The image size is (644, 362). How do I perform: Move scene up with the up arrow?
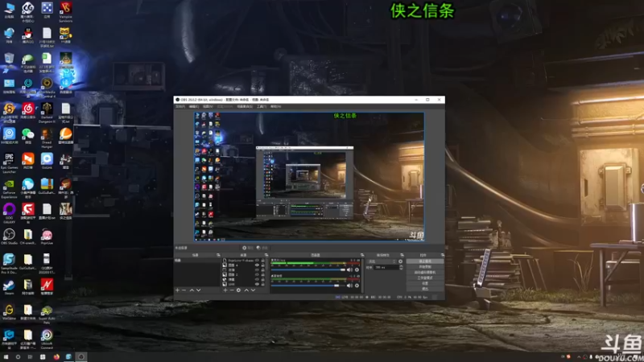point(192,290)
